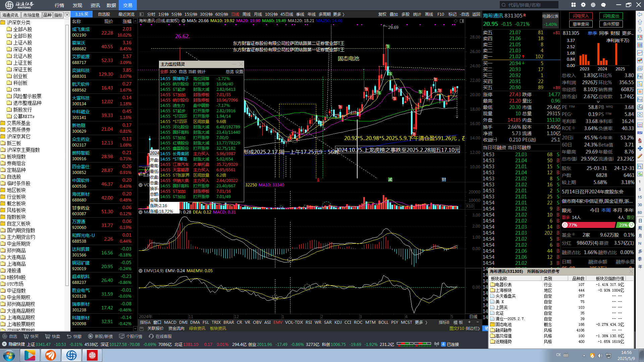The height and width of the screenshot is (362, 644).
Task: Toggle the VOL indicator collapse circle
Action: (141, 185)
